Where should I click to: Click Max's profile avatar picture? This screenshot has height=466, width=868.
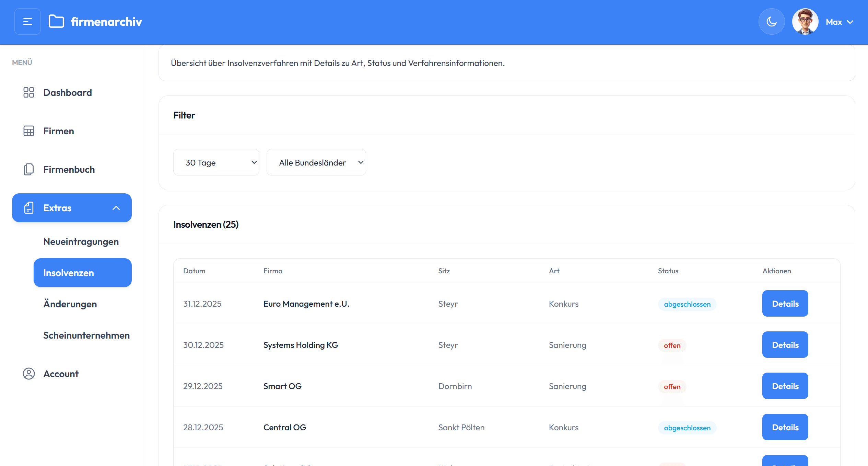tap(805, 22)
